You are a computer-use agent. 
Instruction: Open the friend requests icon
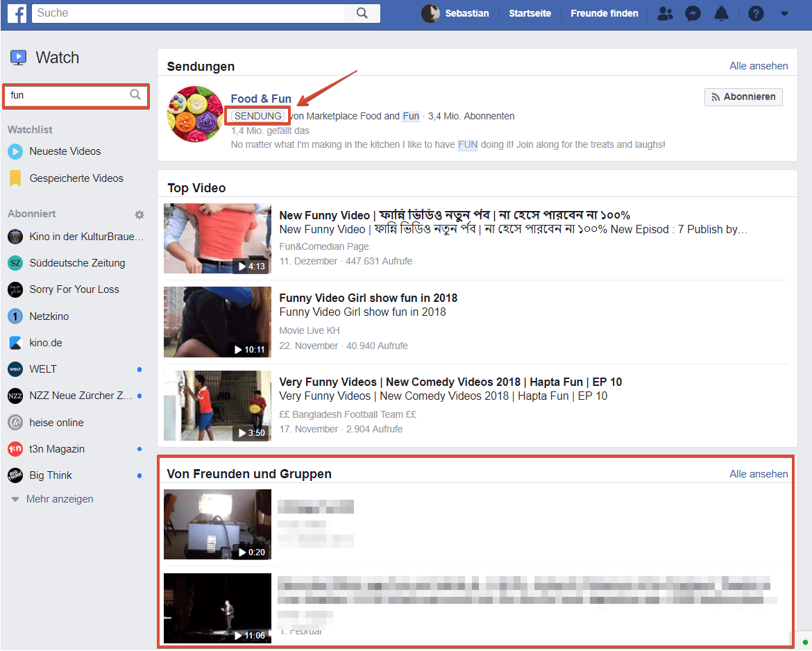point(665,13)
